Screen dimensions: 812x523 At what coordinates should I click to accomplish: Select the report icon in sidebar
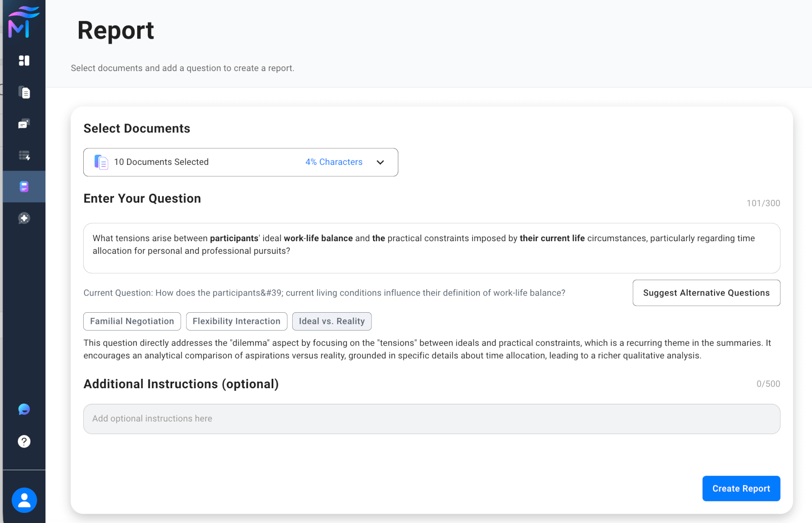click(24, 187)
